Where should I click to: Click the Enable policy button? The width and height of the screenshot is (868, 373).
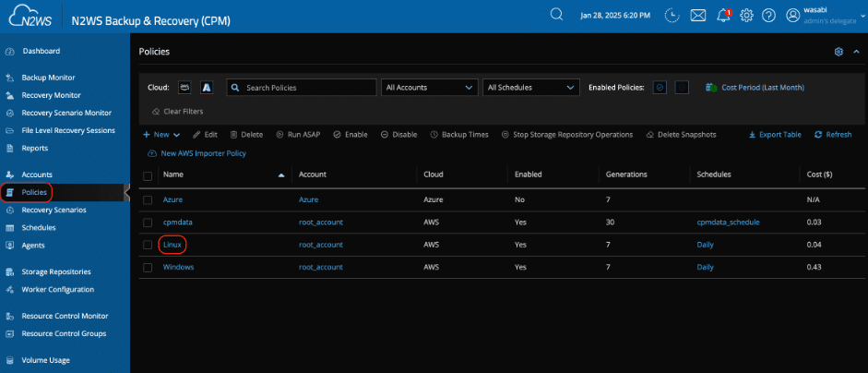click(x=351, y=135)
